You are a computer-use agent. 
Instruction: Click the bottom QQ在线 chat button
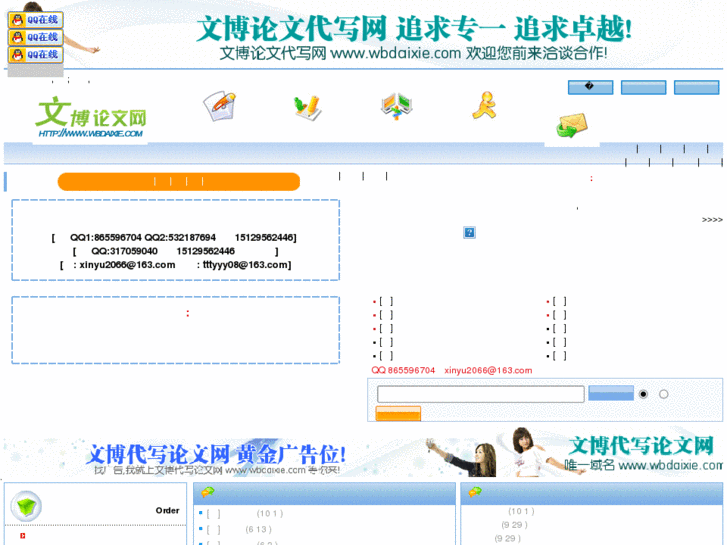coord(35,55)
